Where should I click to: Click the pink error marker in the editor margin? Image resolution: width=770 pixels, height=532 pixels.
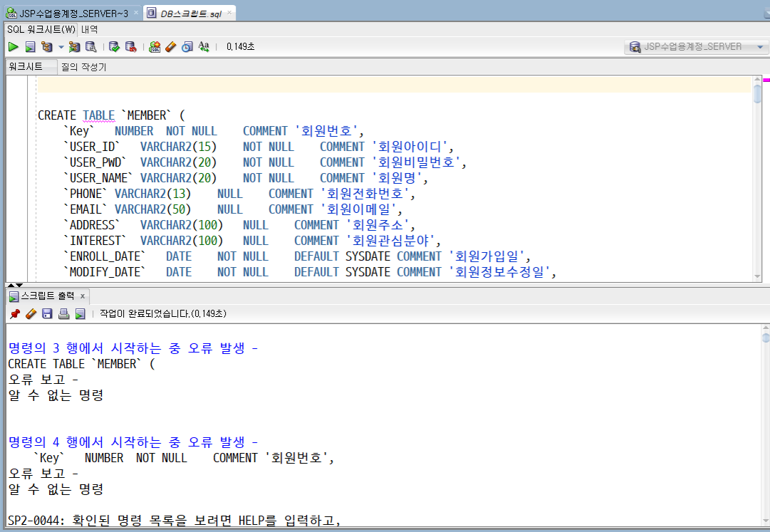[x=766, y=80]
